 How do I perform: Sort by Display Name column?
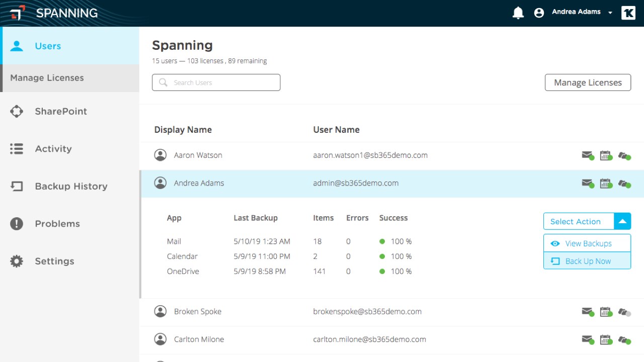pyautogui.click(x=183, y=130)
